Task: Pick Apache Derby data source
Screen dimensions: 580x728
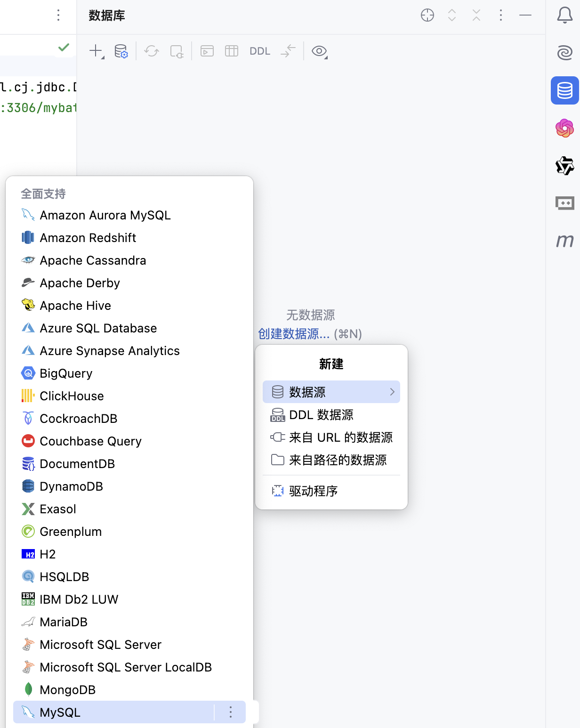Action: click(129, 283)
